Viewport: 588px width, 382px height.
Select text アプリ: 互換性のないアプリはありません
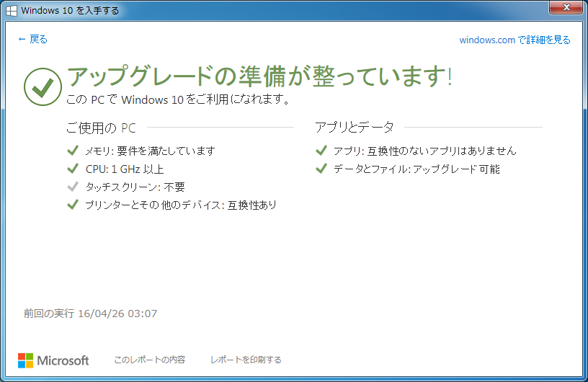(x=425, y=151)
